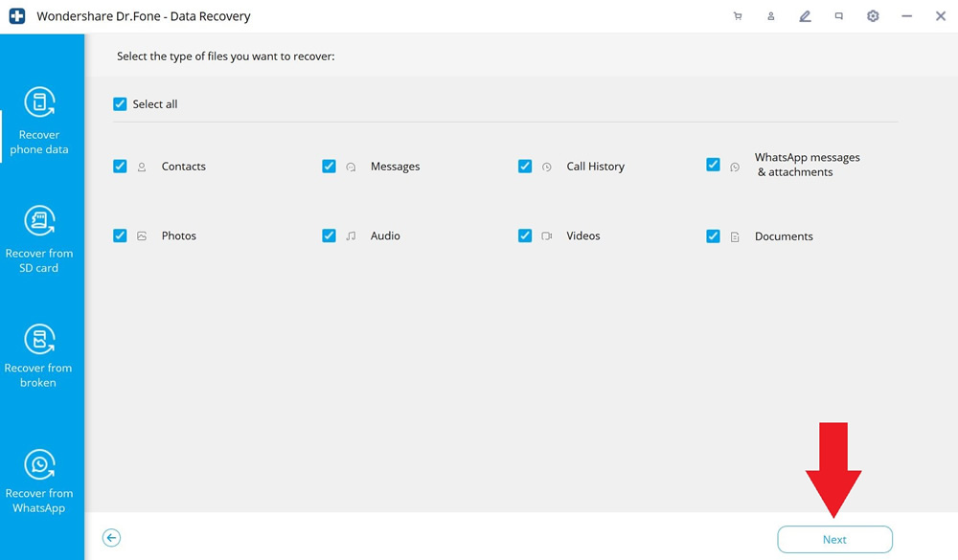Open the shopping cart icon

coord(738,16)
